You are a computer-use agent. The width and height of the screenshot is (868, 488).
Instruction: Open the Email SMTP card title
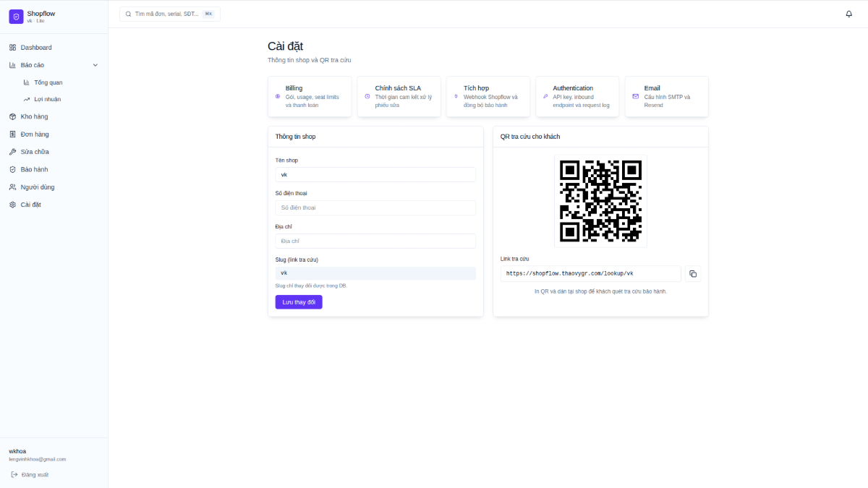pyautogui.click(x=652, y=88)
